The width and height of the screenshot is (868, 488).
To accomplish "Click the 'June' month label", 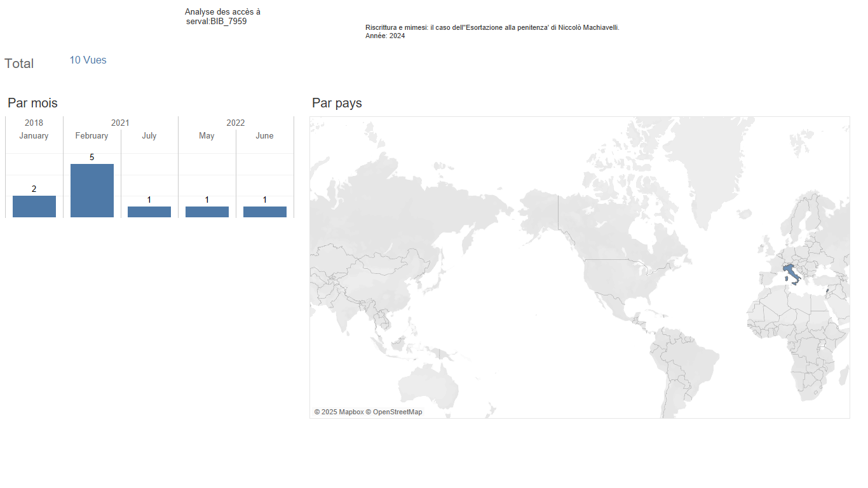I will (x=264, y=135).
